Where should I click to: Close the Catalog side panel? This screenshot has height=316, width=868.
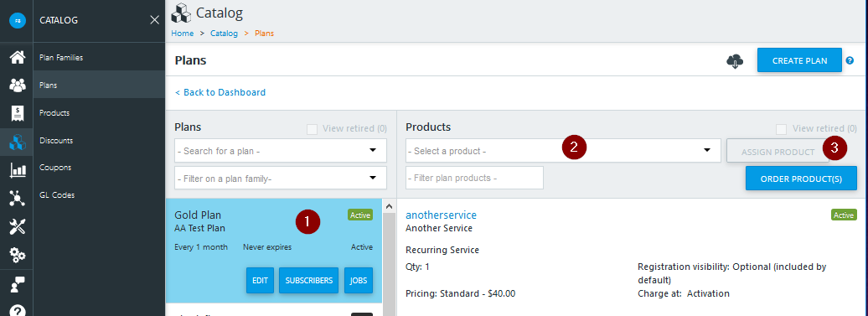[154, 20]
